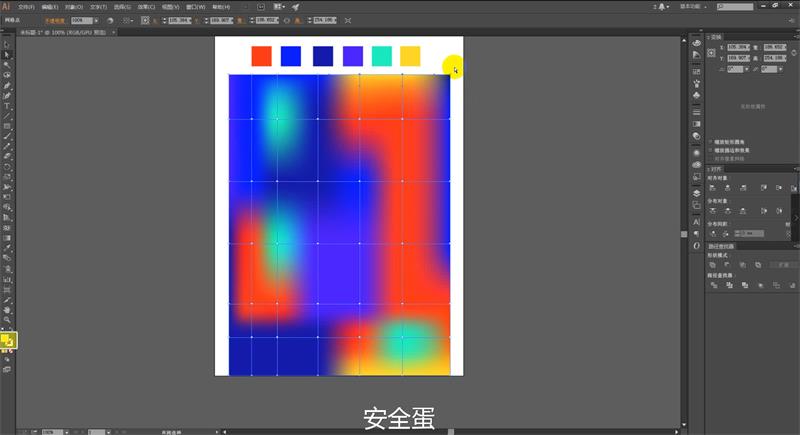This screenshot has height=435, width=800.
Task: Switch to the 路径查找器 panel tab
Action: (x=721, y=246)
